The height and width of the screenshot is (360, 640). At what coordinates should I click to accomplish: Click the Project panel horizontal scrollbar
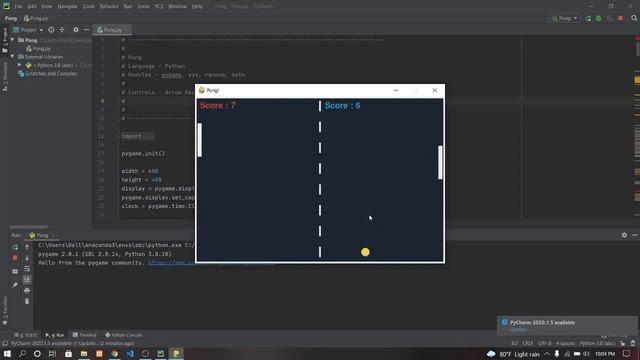[x=29, y=227]
